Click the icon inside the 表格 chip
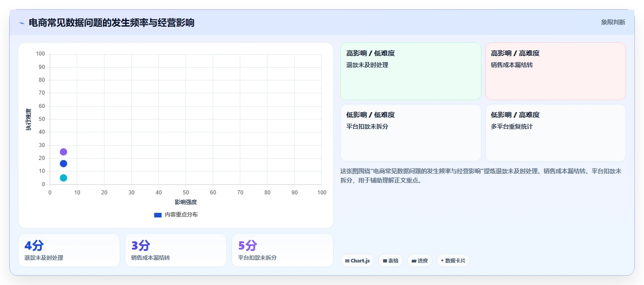This screenshot has width=644, height=285. [385, 261]
